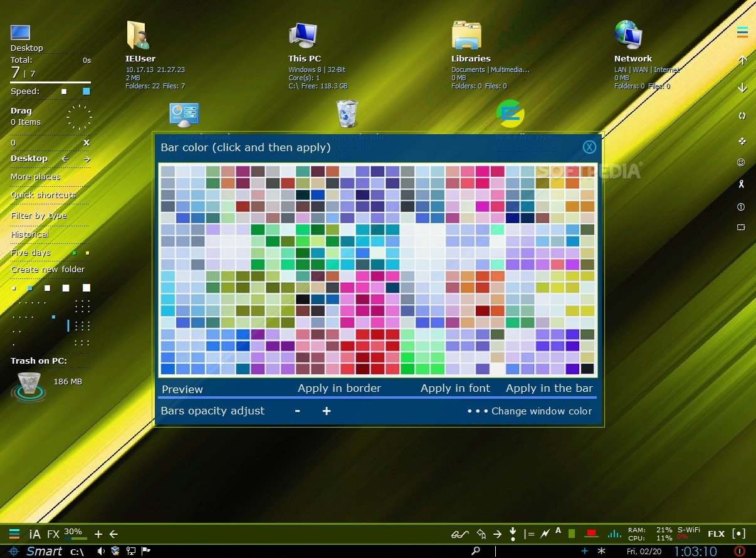
Task: Click the download arrow icon in bottom bar
Action: click(x=513, y=534)
